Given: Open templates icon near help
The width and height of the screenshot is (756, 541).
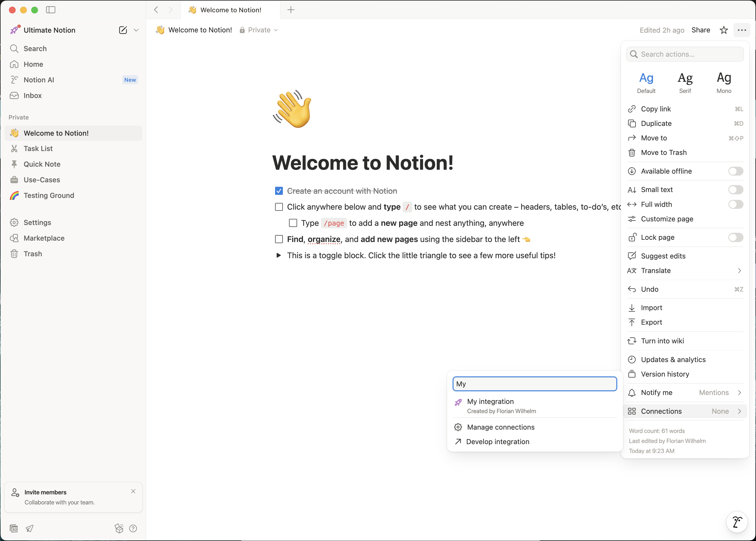Looking at the screenshot, I should [119, 528].
